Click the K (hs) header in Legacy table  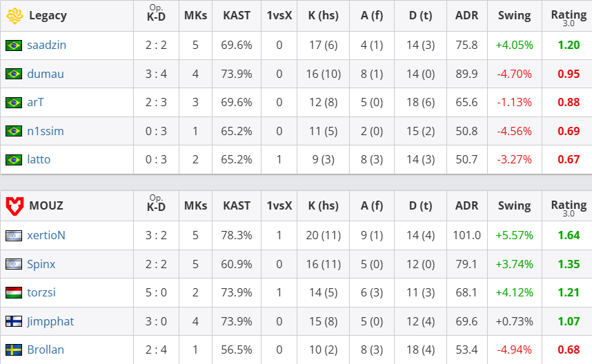point(323,15)
